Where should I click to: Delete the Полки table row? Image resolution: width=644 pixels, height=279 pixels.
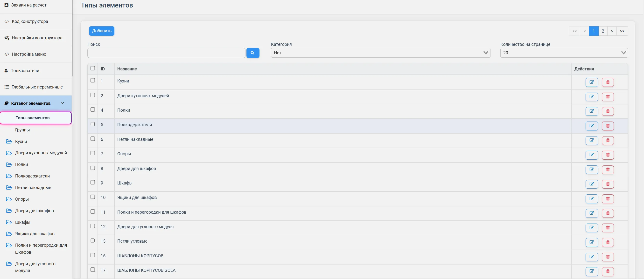[x=608, y=111]
